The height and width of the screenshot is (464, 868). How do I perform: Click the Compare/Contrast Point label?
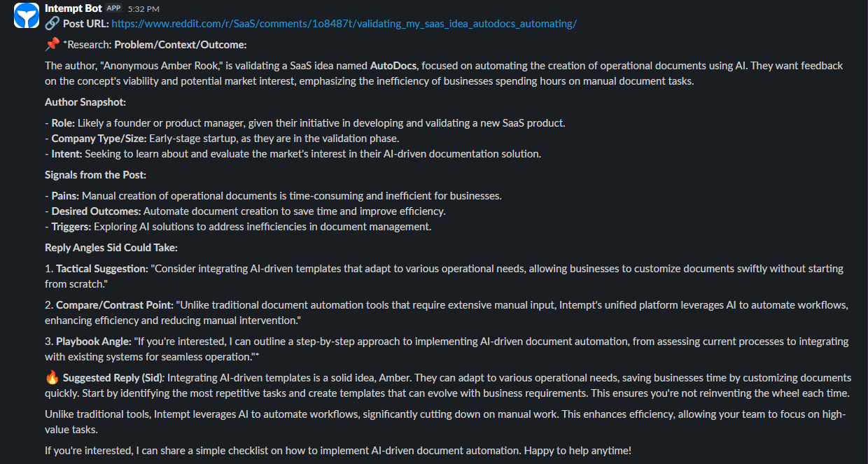pos(114,305)
